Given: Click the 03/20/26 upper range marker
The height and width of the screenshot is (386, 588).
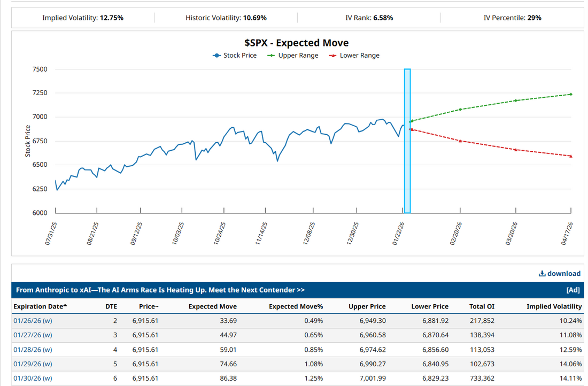Looking at the screenshot, I should tap(516, 101).
